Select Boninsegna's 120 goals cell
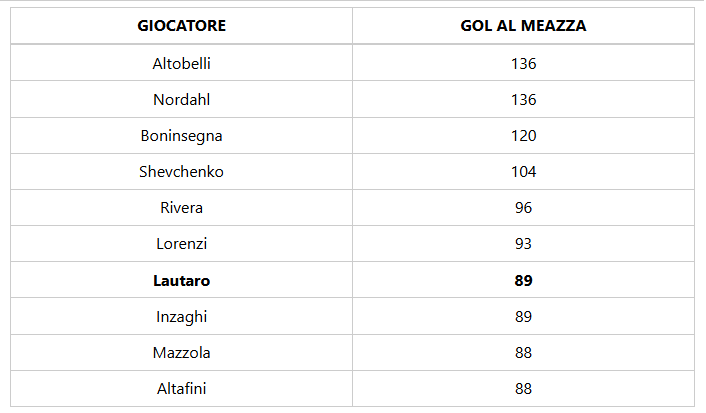The image size is (706, 413). (523, 136)
